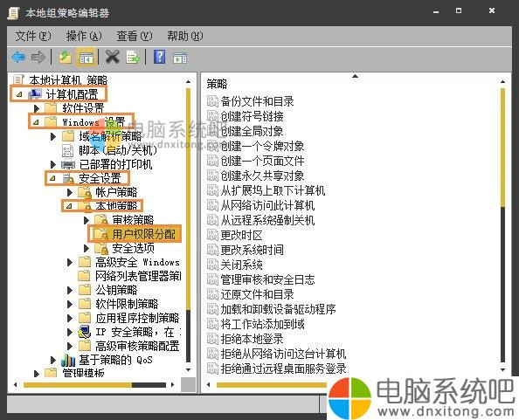Click tree pane horizontal scrollbar right arrow

point(172,384)
